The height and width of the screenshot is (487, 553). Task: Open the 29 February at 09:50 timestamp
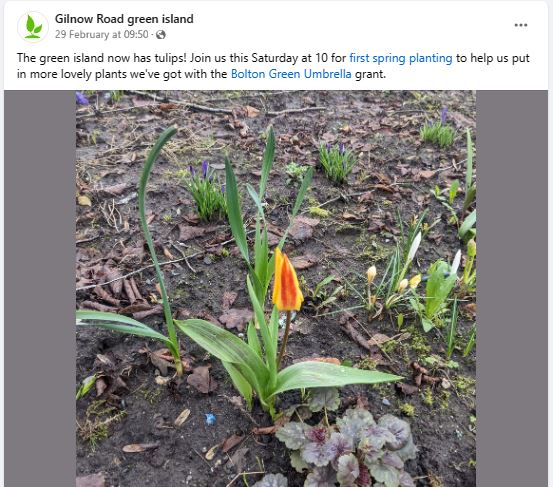coord(102,35)
